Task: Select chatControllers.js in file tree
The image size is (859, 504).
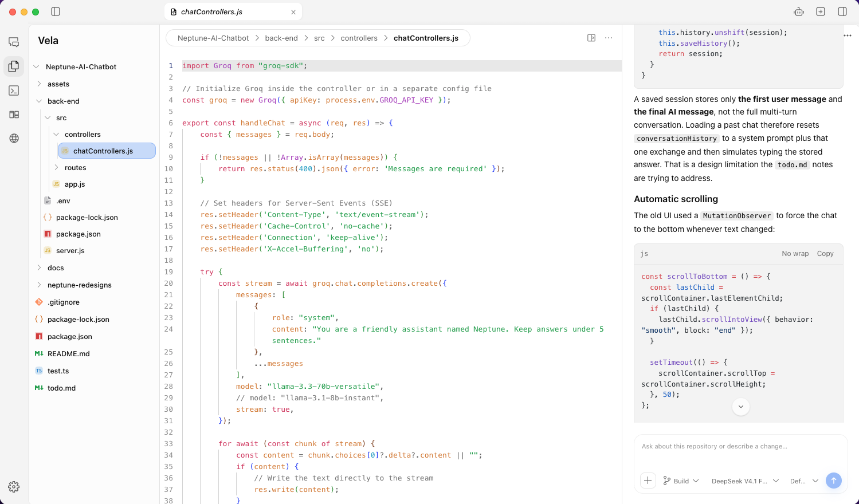Action: click(x=107, y=151)
